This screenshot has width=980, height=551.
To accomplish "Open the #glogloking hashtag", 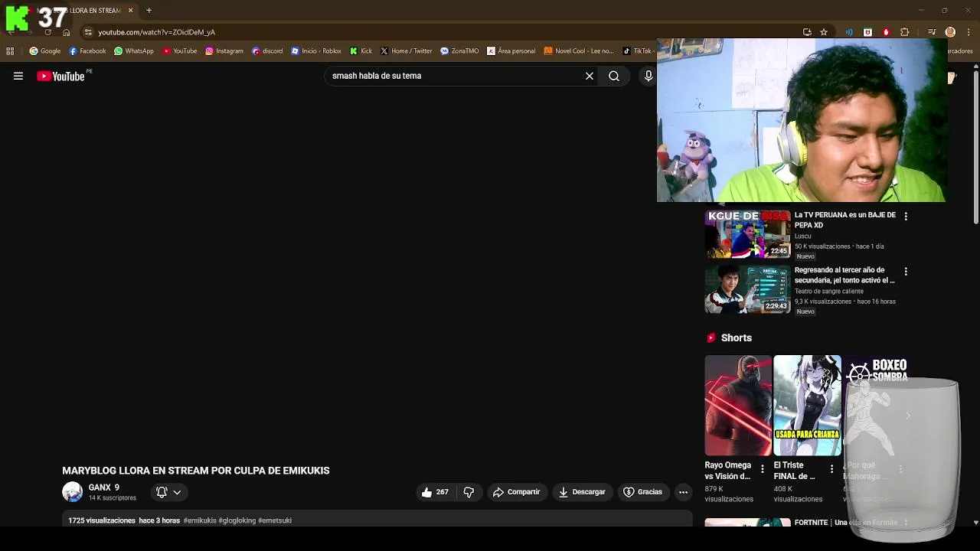I will (x=237, y=520).
